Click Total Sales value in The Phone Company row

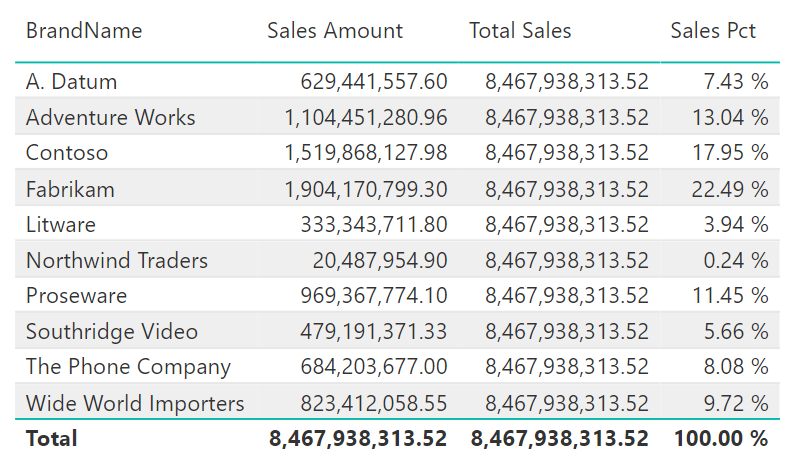[567, 367]
